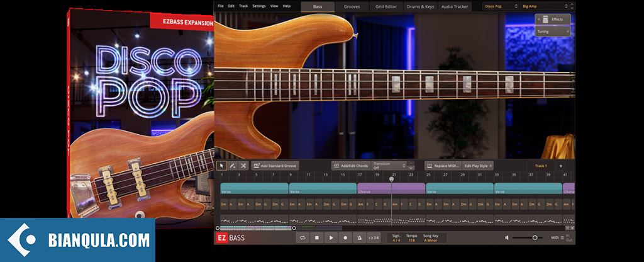
Task: Click the playhead marker at bar 21
Action: pyautogui.click(x=391, y=179)
